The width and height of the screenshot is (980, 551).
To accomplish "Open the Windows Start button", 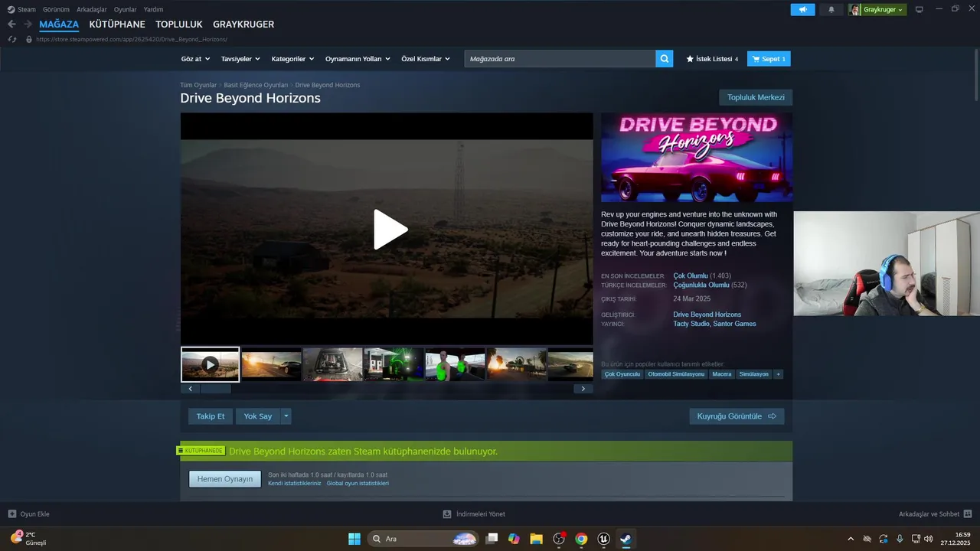I will 354,539.
